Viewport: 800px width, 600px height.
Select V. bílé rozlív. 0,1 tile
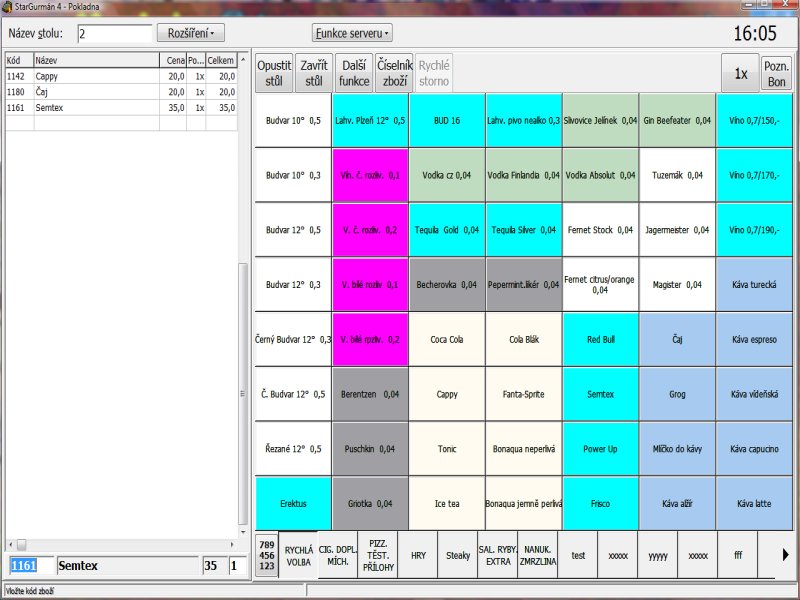370,285
